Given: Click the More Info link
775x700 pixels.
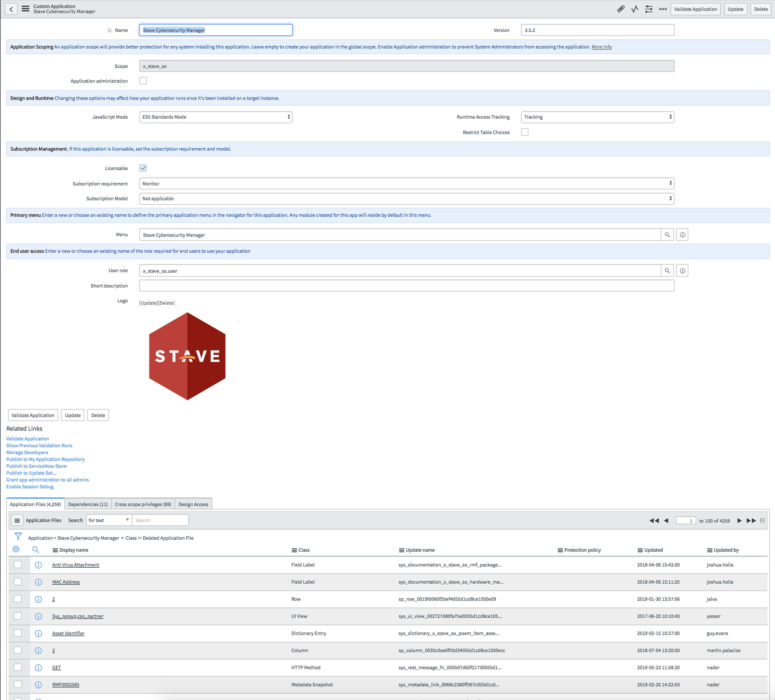Looking at the screenshot, I should click(x=602, y=47).
